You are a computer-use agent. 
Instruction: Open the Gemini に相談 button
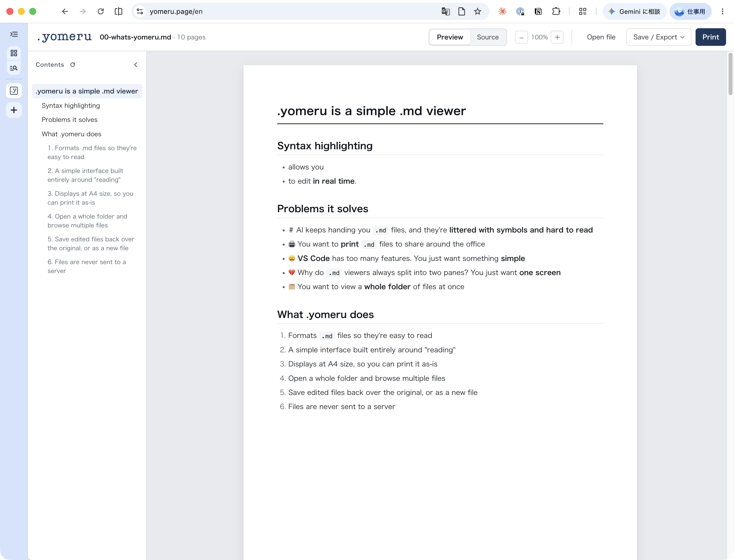pos(634,11)
